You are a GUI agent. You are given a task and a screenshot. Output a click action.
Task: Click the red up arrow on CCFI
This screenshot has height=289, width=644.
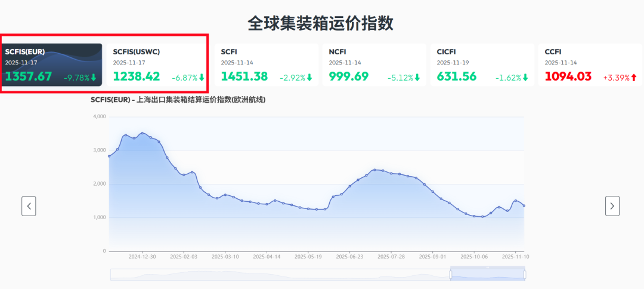(x=633, y=78)
